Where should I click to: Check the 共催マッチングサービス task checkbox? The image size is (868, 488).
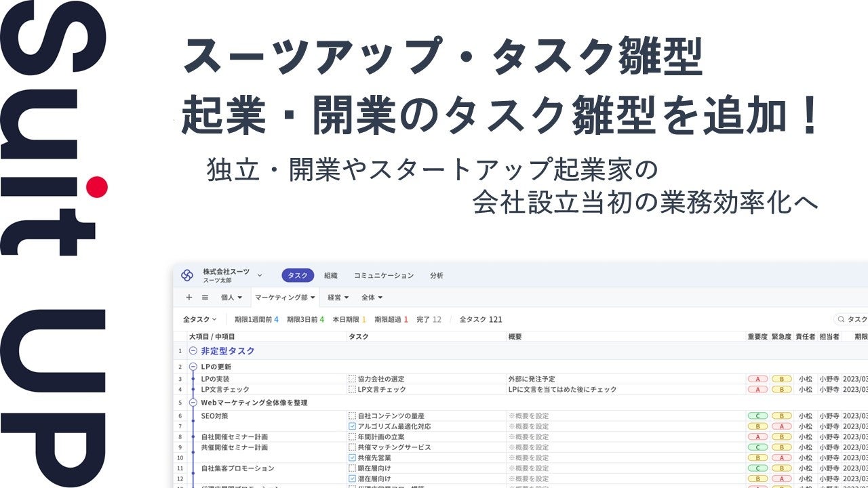click(352, 447)
